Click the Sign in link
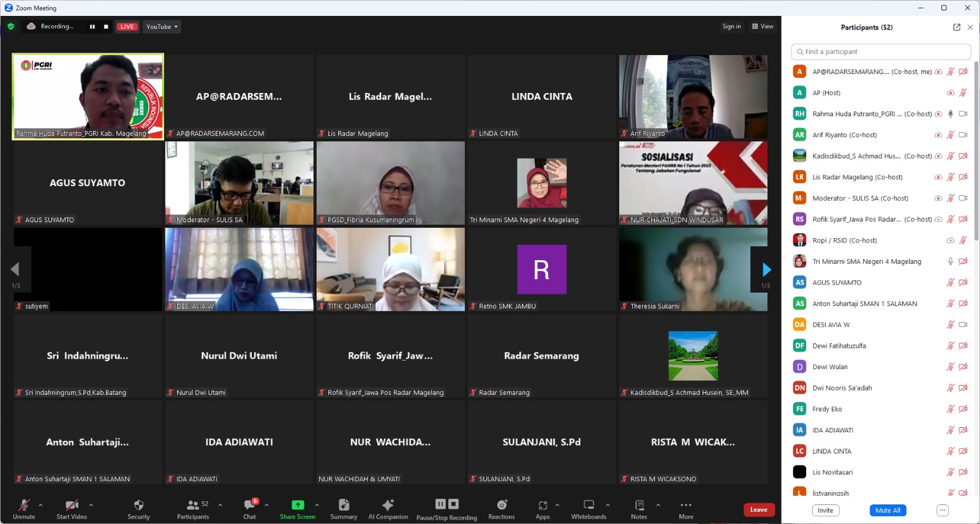 click(x=731, y=26)
